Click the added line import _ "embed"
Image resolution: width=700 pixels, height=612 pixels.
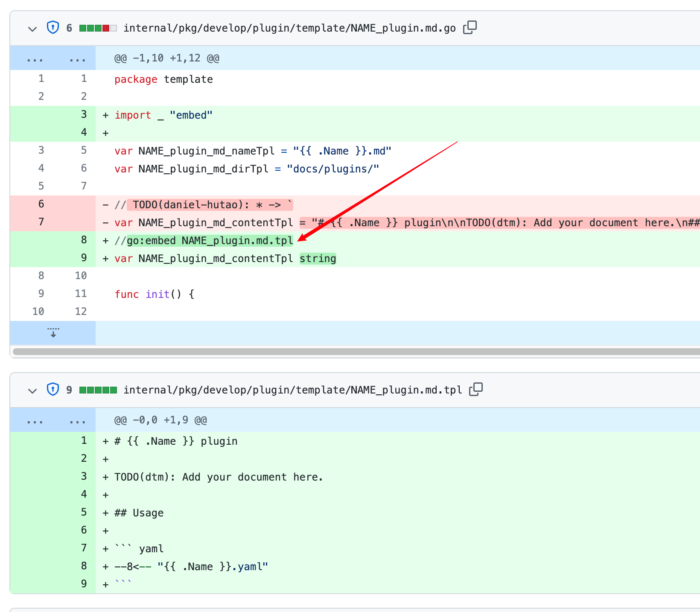pyautogui.click(x=163, y=115)
